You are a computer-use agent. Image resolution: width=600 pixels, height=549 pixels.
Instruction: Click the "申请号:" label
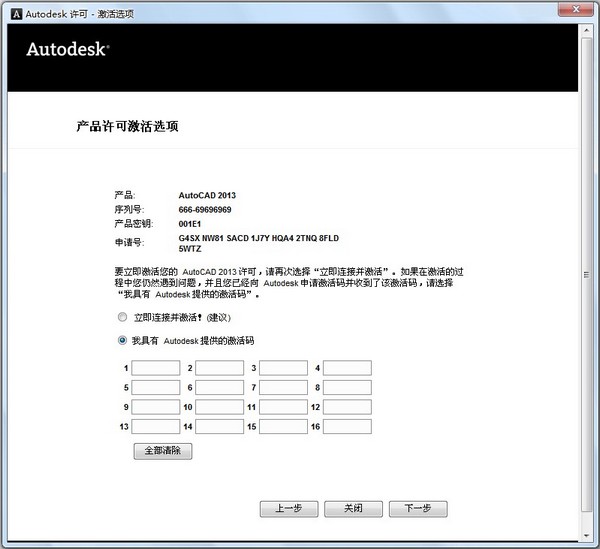(x=129, y=243)
